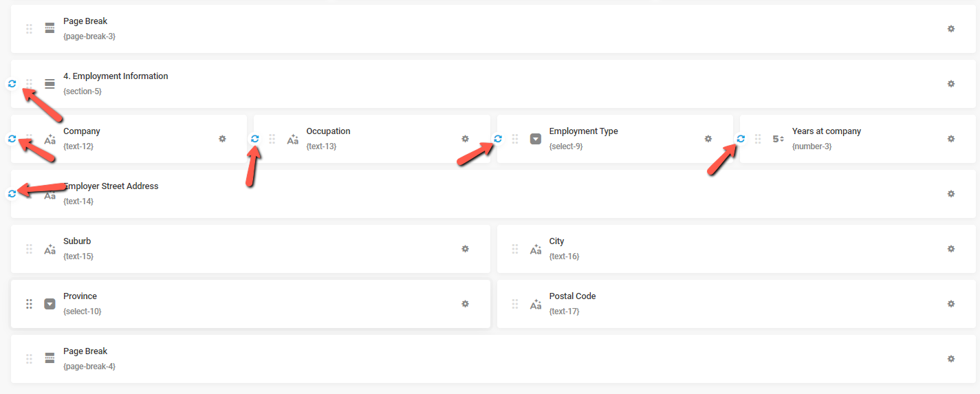Screen dimensions: 980x394
Task: Open settings gear for City field
Action: pyautogui.click(x=951, y=249)
